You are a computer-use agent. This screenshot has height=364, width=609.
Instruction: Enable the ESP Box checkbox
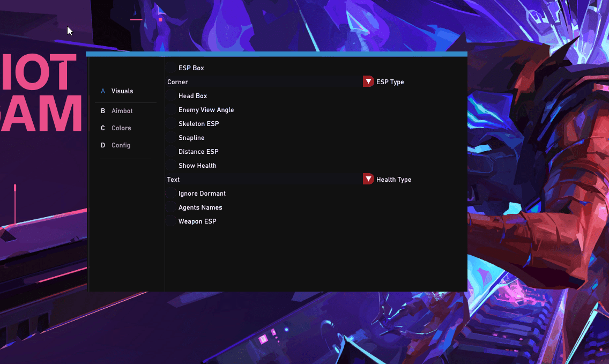[172, 68]
